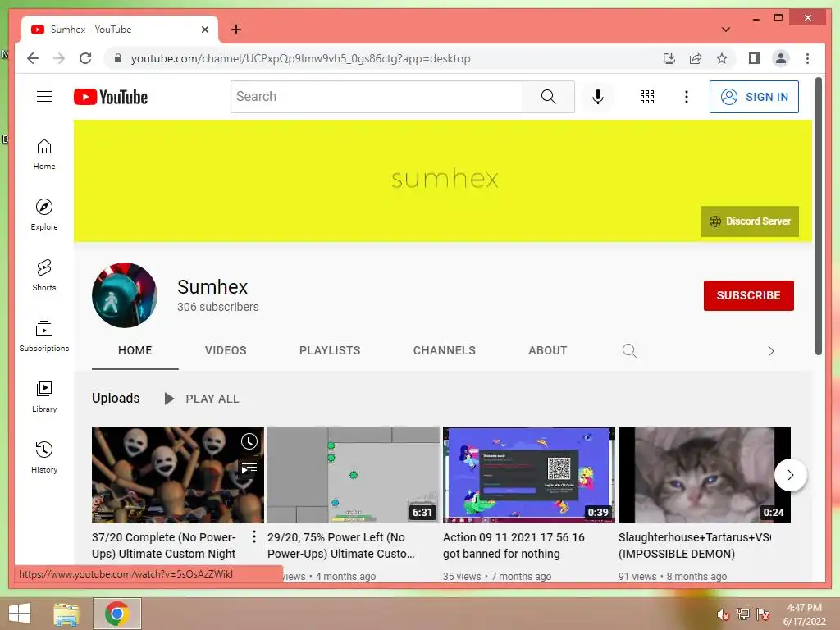
Task: Open the Uploads section heading
Action: (116, 398)
